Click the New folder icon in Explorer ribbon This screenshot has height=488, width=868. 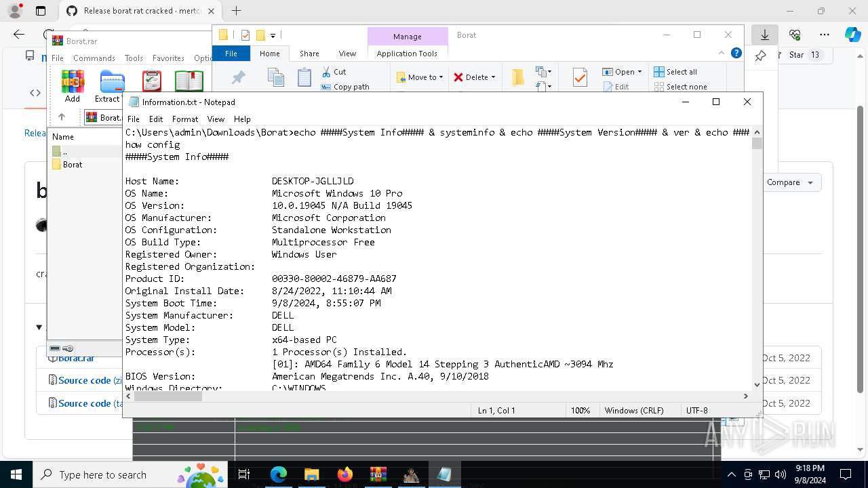(x=518, y=78)
